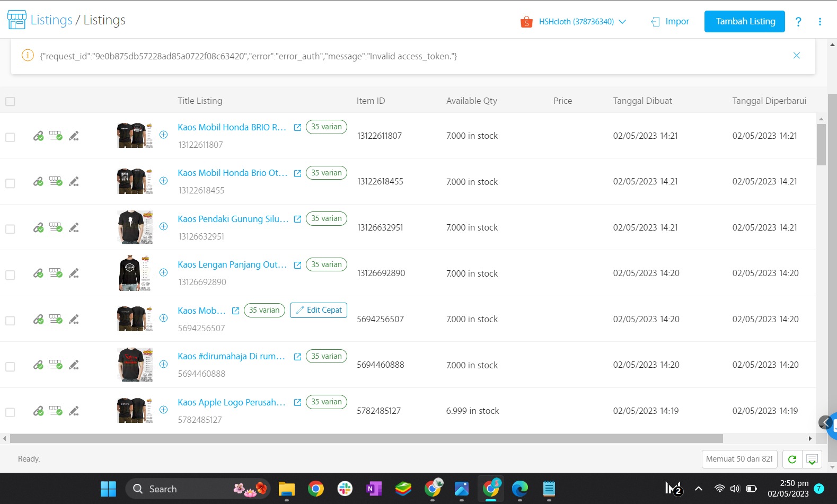Image resolution: width=837 pixels, height=504 pixels.
Task: Click the Tambah Listing button
Action: coord(744,22)
